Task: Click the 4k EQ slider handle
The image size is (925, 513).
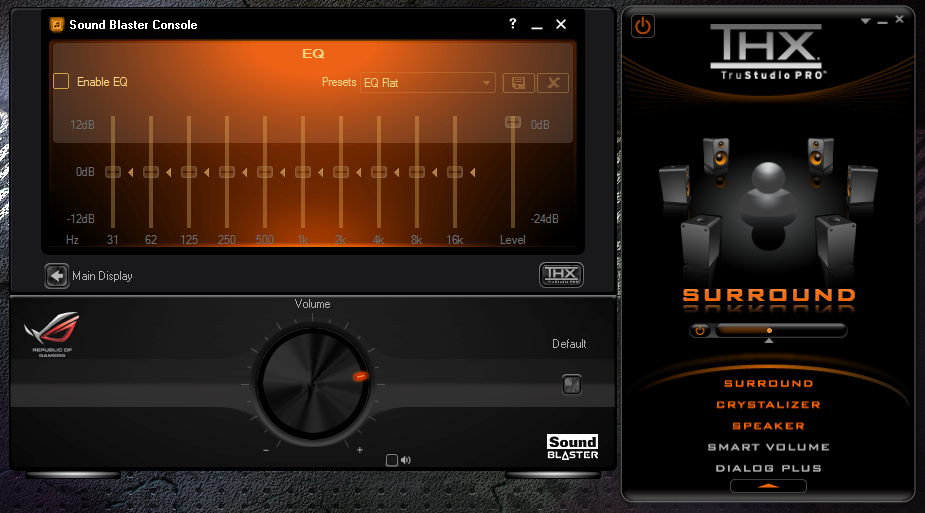Action: tap(379, 172)
